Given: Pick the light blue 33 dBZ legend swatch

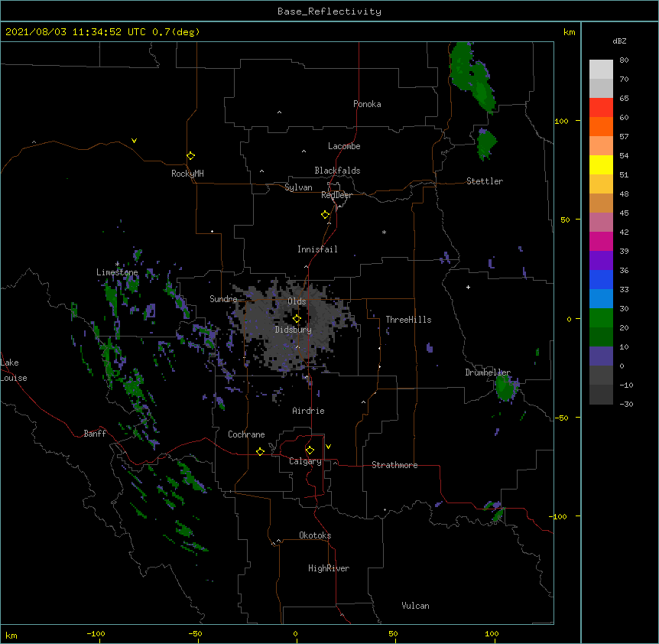Looking at the screenshot, I should (601, 298).
